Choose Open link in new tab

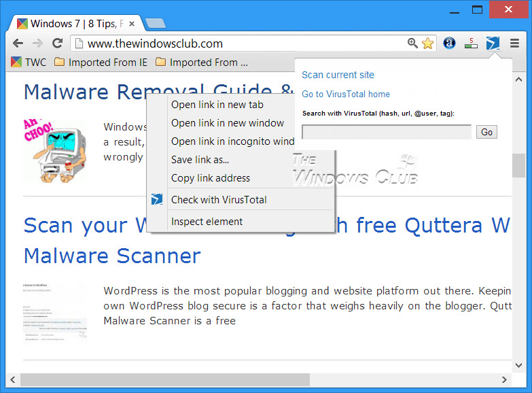pos(217,105)
